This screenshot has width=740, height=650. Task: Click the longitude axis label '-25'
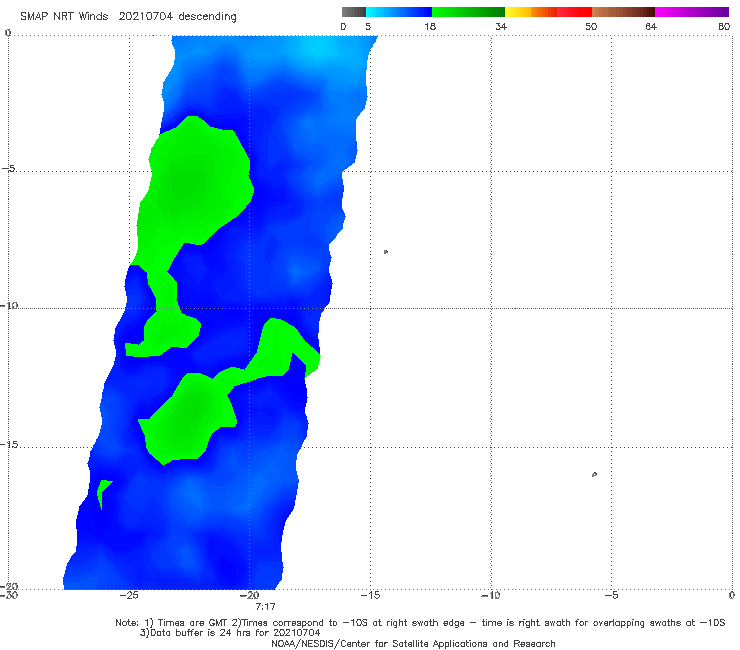129,596
